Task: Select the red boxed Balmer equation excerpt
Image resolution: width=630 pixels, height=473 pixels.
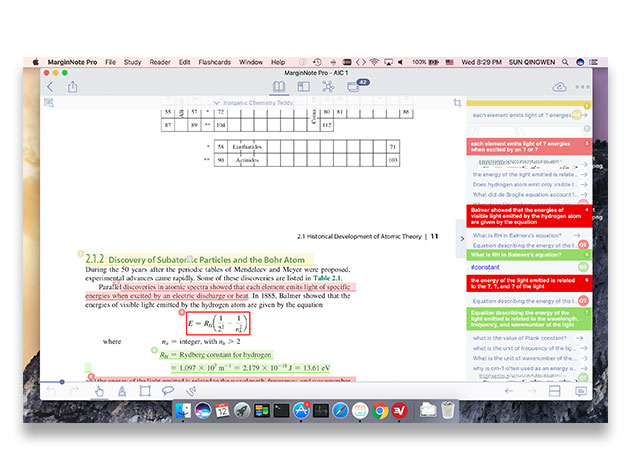Action: [x=218, y=323]
